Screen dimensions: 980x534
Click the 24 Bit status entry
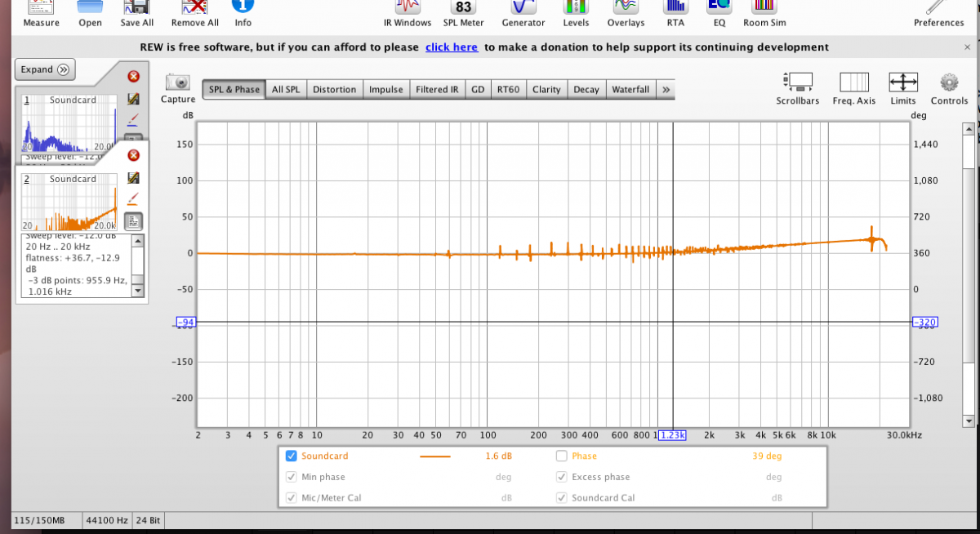[149, 519]
